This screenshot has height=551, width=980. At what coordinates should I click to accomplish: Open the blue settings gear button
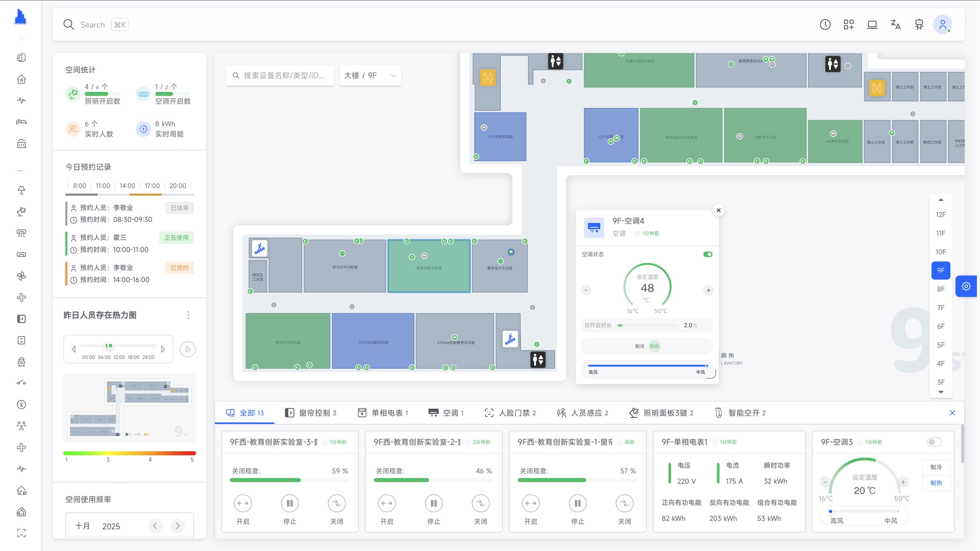coord(966,286)
